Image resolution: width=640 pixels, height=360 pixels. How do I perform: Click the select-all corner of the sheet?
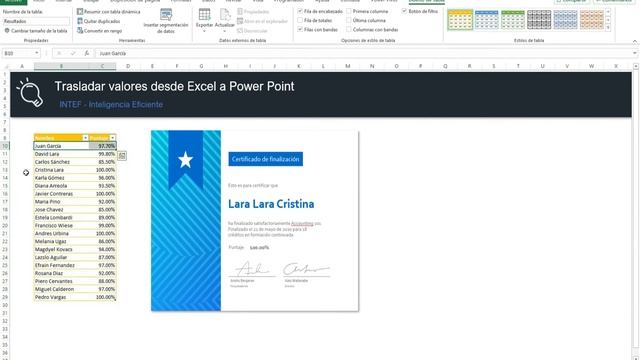[x=6, y=66]
